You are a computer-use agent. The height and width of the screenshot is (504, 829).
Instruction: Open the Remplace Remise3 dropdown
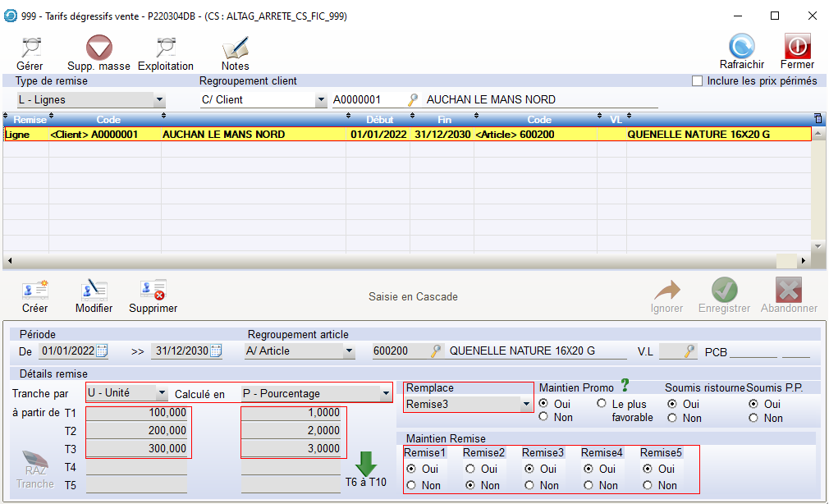point(525,404)
